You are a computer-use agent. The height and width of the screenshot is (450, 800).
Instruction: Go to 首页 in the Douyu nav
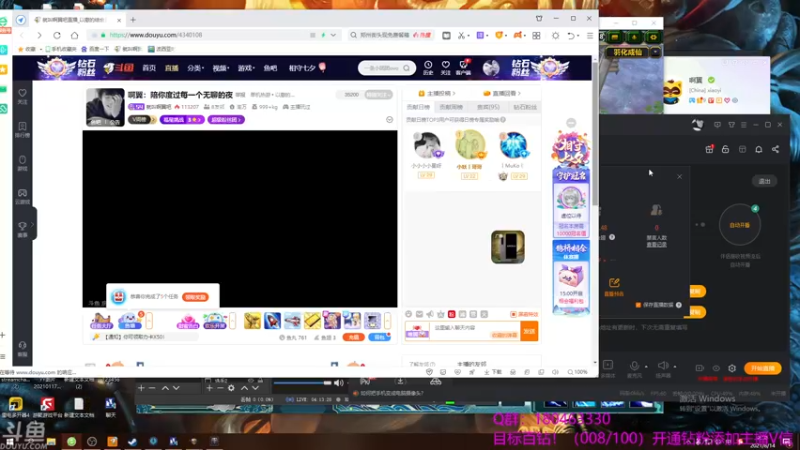(x=149, y=68)
